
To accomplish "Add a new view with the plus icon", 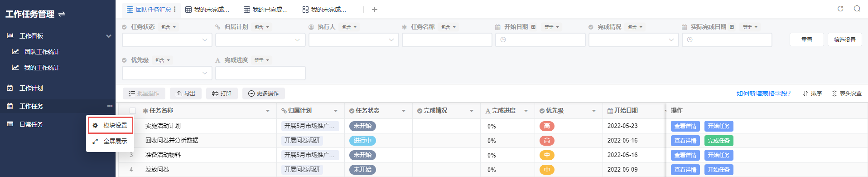I will [x=375, y=10].
